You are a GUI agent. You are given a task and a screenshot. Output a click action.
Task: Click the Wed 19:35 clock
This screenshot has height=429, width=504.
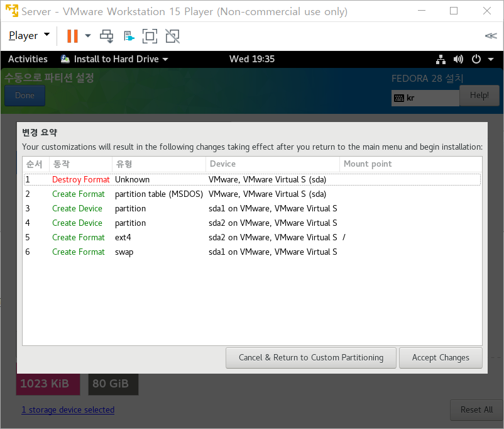click(252, 59)
